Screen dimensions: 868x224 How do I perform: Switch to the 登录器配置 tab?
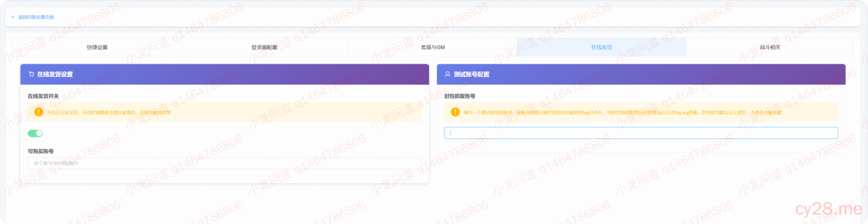point(264,47)
